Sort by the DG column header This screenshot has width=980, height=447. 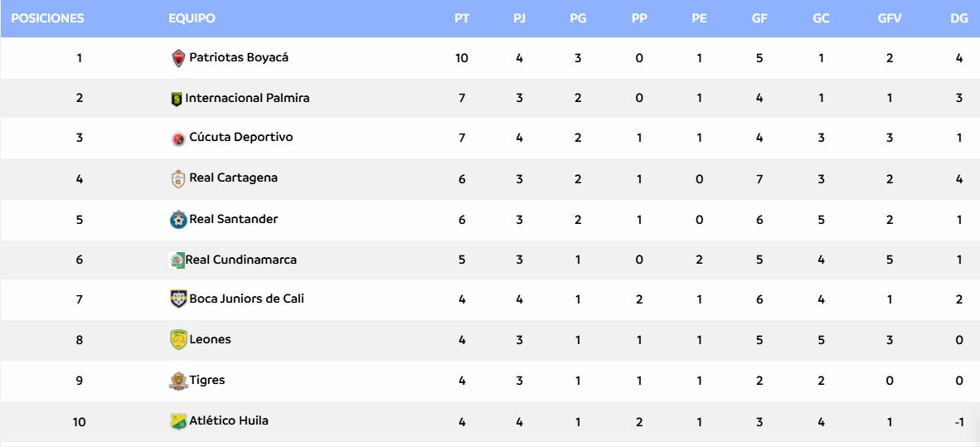958,18
